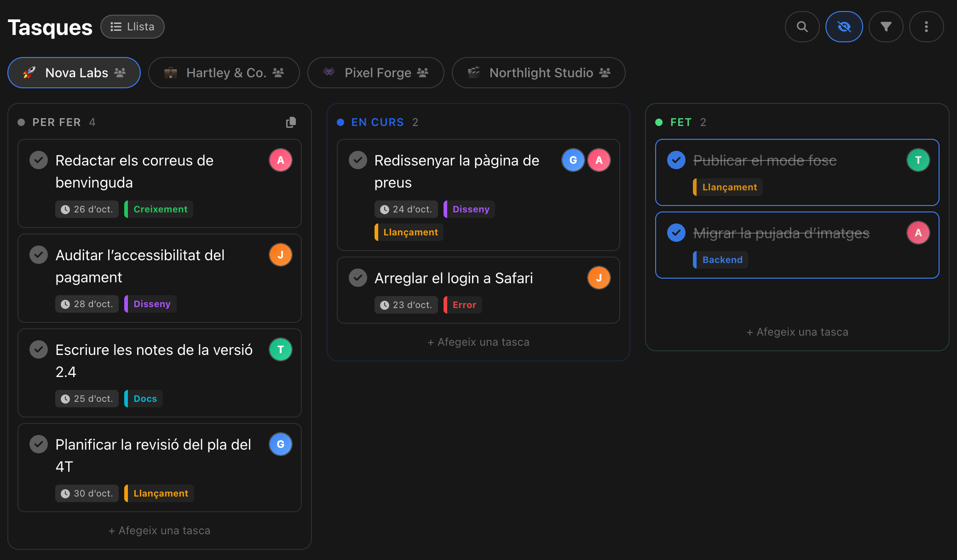The height and width of the screenshot is (560, 957).
Task: Click avatar G on 'Redissenyar la pàgina' card
Action: tap(573, 160)
